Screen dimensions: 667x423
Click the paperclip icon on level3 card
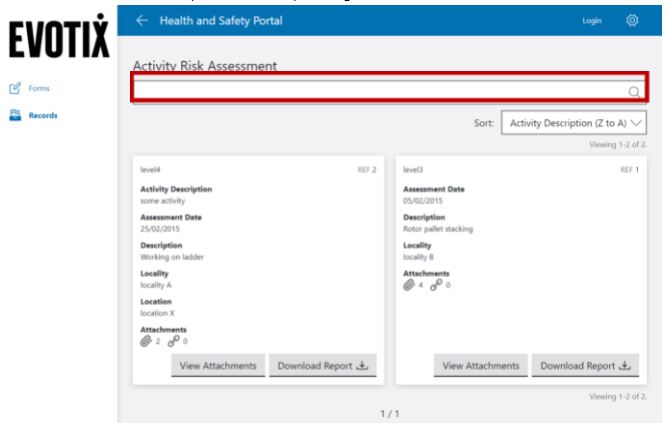click(x=409, y=285)
